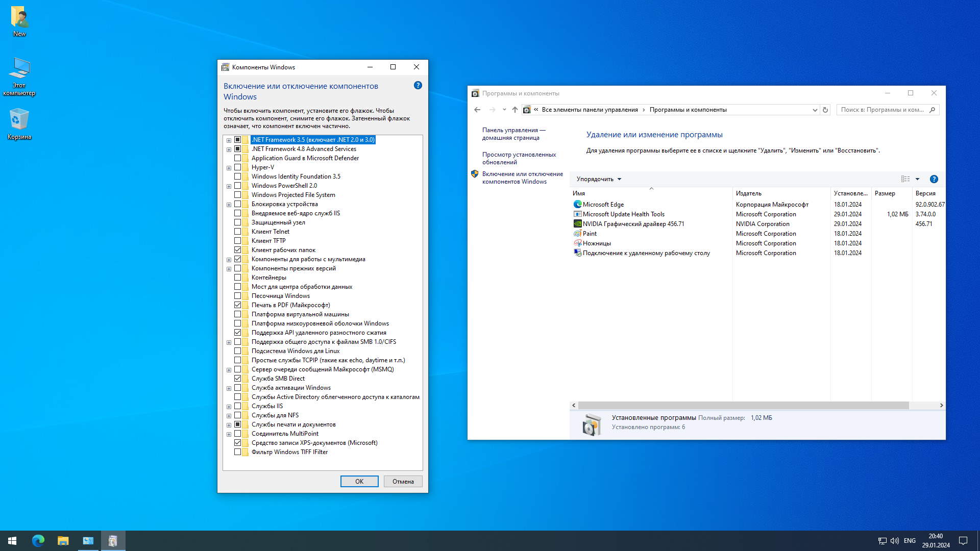
Task: Sort programs by the Имя column header
Action: 579,193
